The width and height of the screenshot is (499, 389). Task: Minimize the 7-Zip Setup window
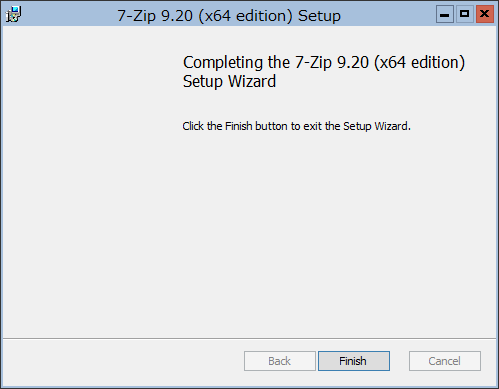click(444, 14)
